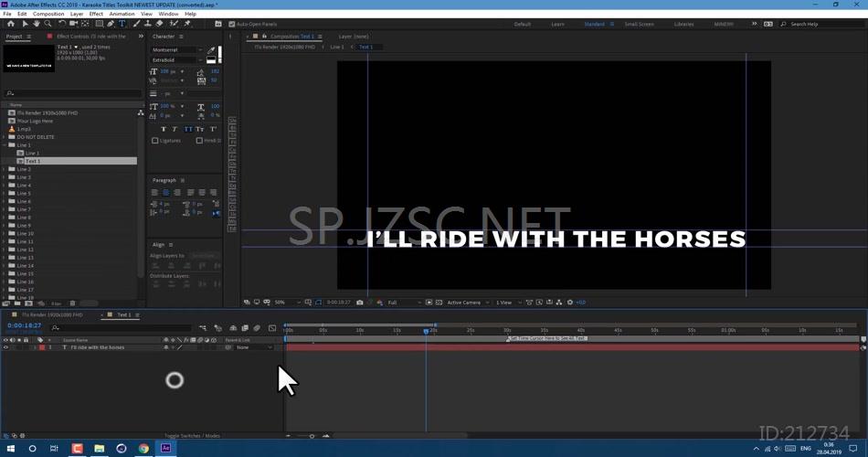
Task: Expand the DO NOT DELETE folder
Action: point(5,137)
